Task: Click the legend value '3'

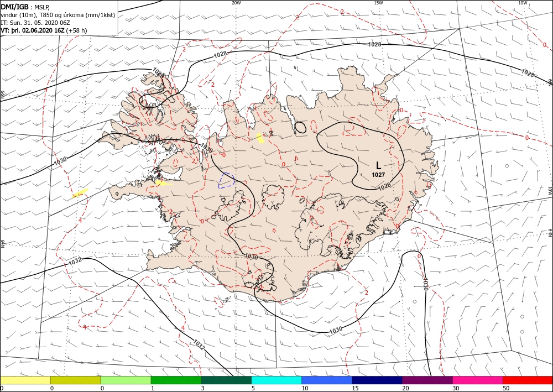Action: coord(203,388)
